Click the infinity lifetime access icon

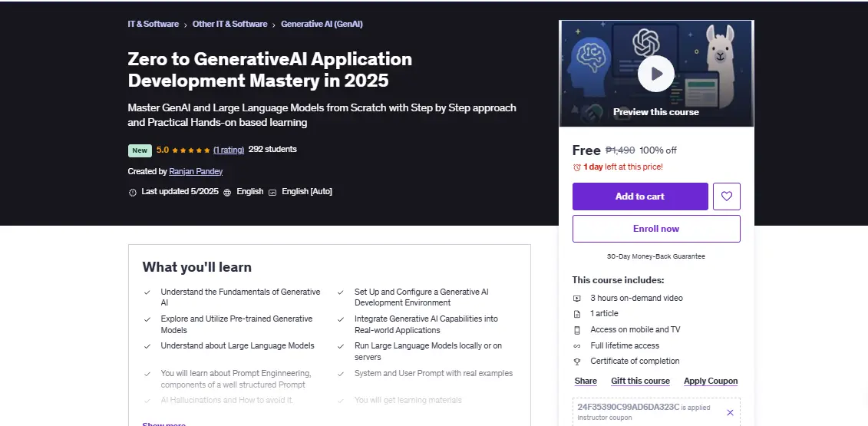point(577,345)
